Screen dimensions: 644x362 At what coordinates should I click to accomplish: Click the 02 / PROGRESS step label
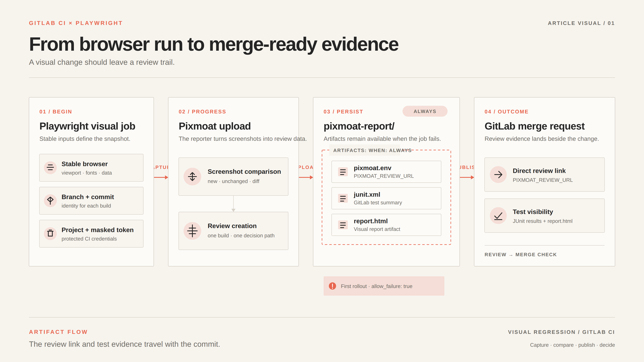(202, 112)
